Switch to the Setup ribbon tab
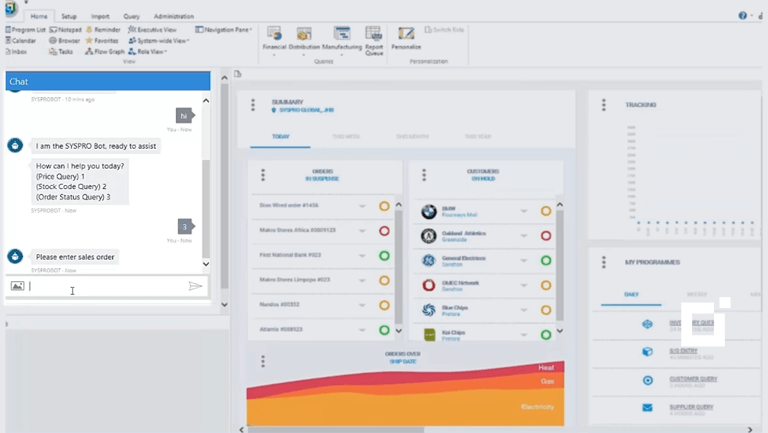This screenshot has height=433, width=768. pos(68,17)
